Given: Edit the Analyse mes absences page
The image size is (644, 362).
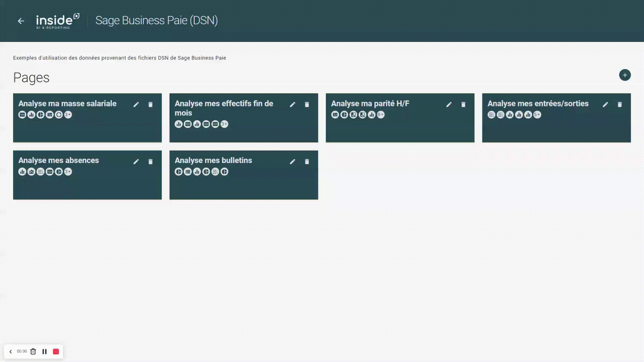Looking at the screenshot, I should [136, 162].
